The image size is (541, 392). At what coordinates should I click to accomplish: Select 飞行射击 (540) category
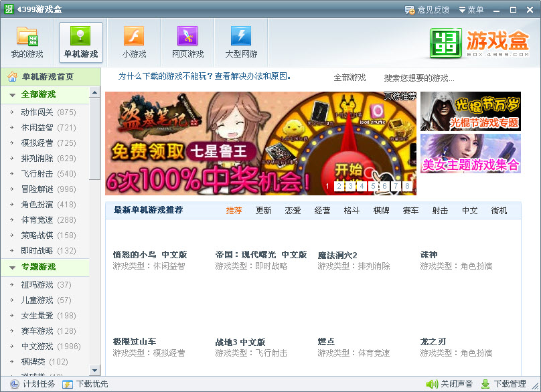(48, 174)
